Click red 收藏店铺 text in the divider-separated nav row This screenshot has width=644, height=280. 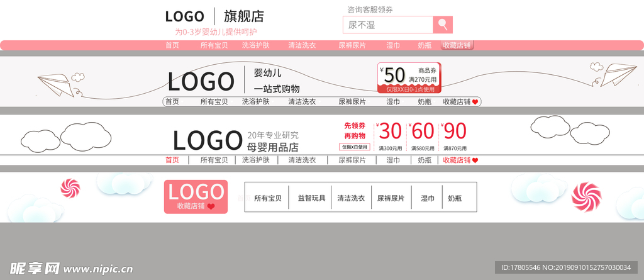pos(457,160)
